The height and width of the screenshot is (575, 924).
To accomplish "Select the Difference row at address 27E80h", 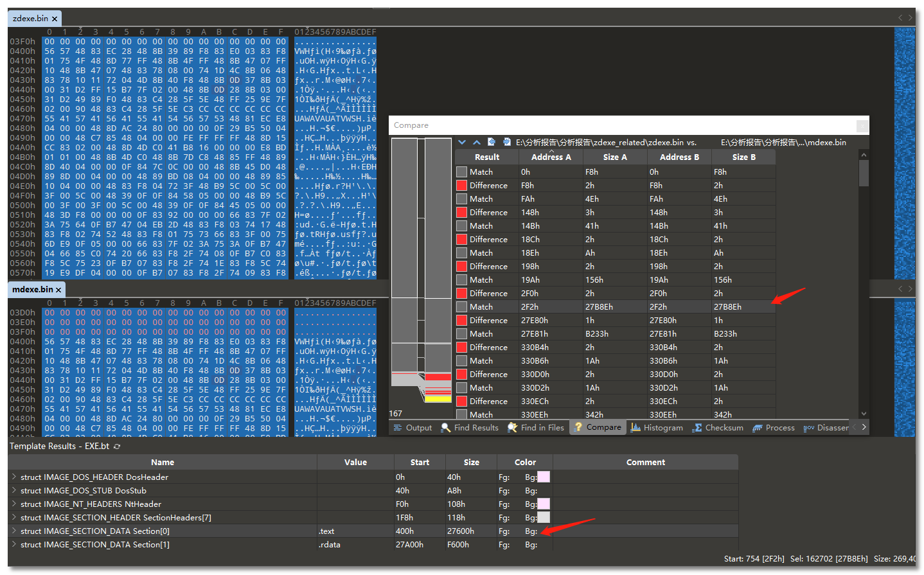I will coord(488,321).
